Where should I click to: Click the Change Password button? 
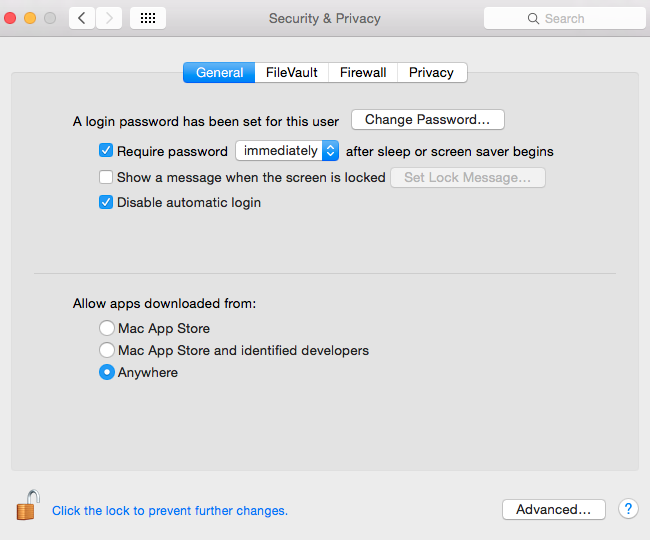427,119
